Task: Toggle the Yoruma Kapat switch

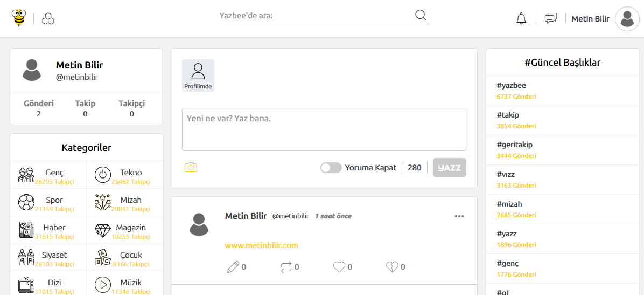Action: [x=331, y=168]
